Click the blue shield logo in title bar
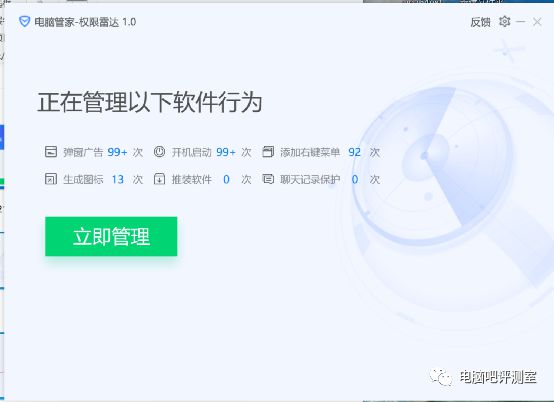554x402 pixels. (x=24, y=22)
